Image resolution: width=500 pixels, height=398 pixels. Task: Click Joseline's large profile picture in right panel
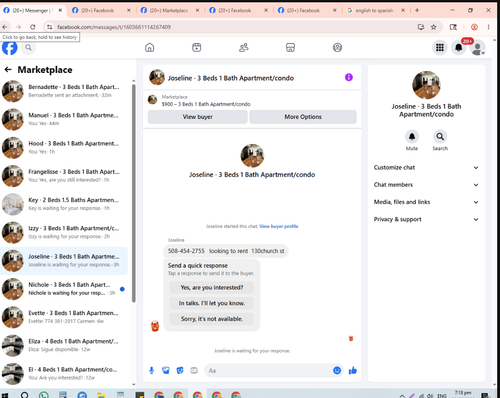[x=426, y=85]
